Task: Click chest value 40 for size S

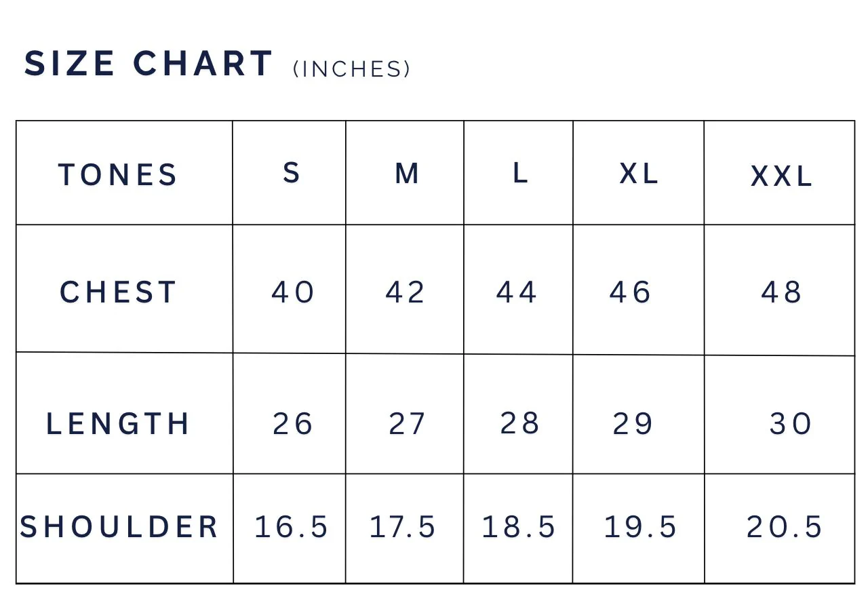Action: 293,293
